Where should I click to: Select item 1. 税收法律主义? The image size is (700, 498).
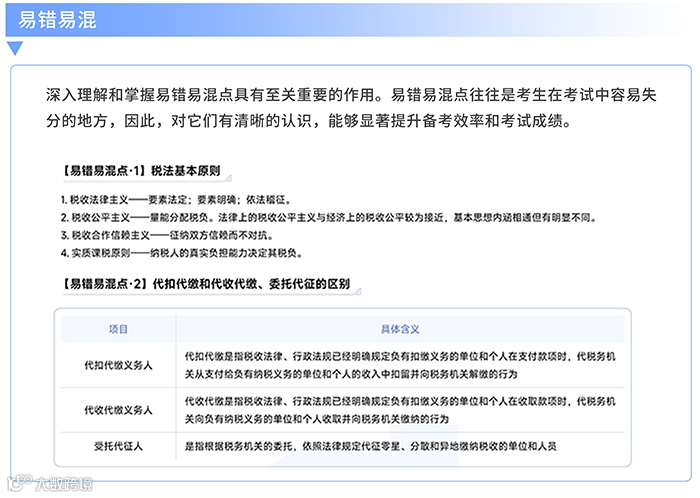click(x=176, y=199)
